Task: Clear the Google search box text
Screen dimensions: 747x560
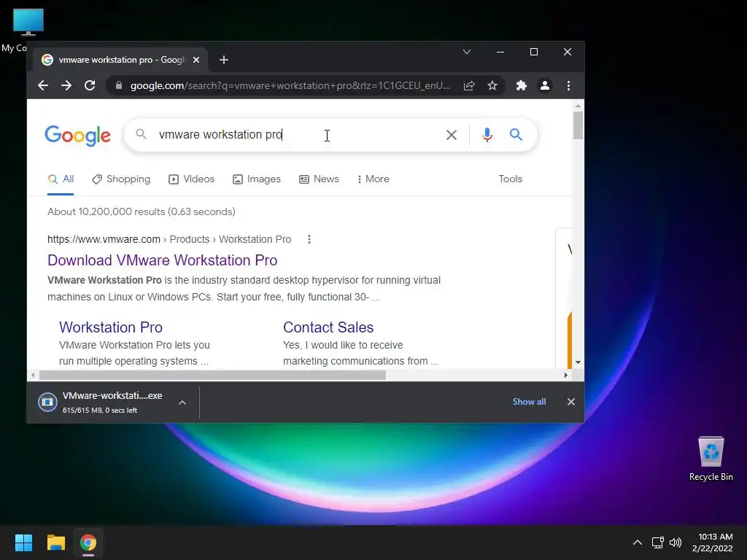Action: [x=451, y=135]
